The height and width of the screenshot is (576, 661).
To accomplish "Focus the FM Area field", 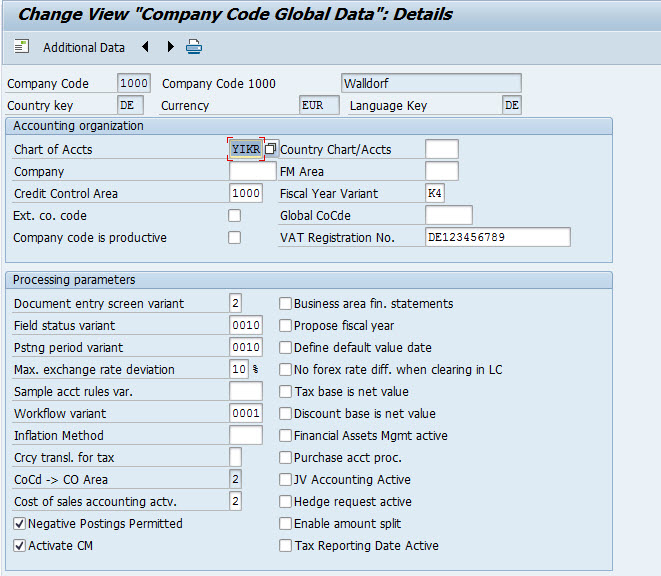I will pyautogui.click(x=442, y=171).
